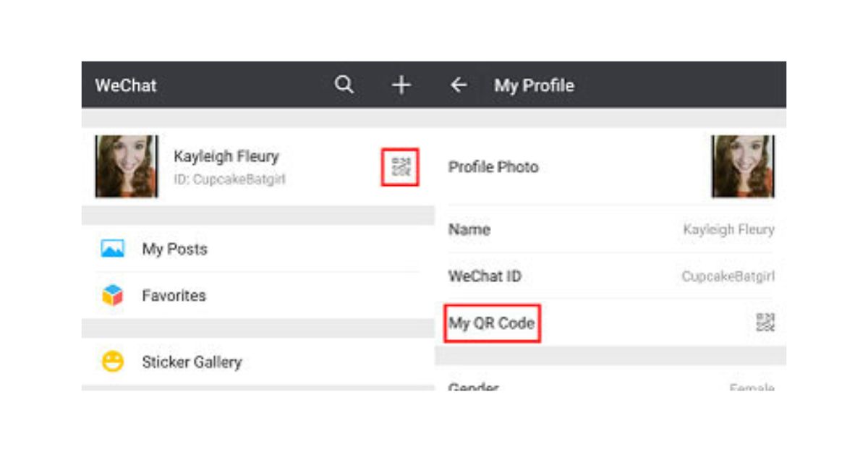This screenshot has width=868, height=452.
Task: Tap the Name field label
Action: click(469, 230)
